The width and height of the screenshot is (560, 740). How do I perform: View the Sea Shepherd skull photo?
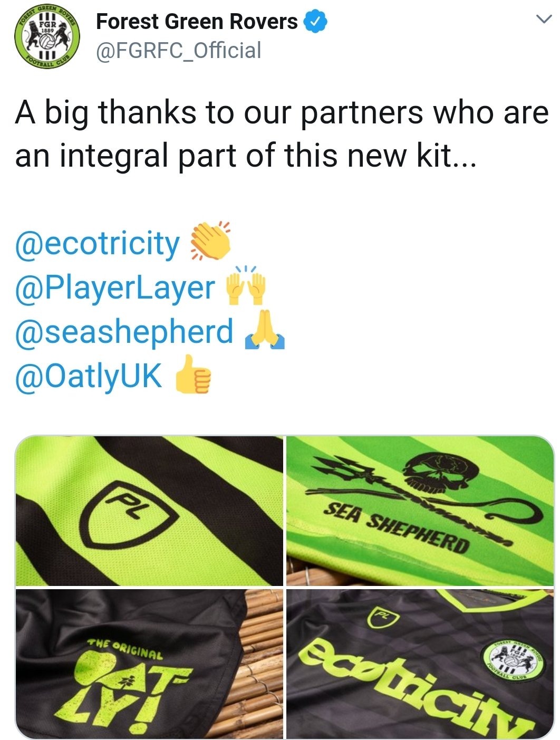coord(420,510)
